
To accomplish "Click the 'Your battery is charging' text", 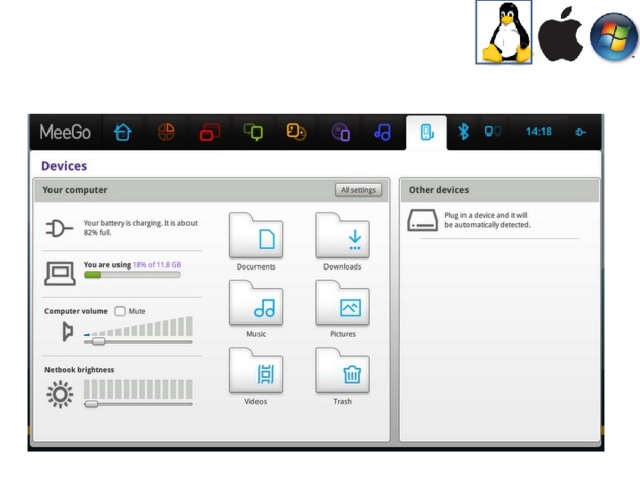I will (x=140, y=228).
